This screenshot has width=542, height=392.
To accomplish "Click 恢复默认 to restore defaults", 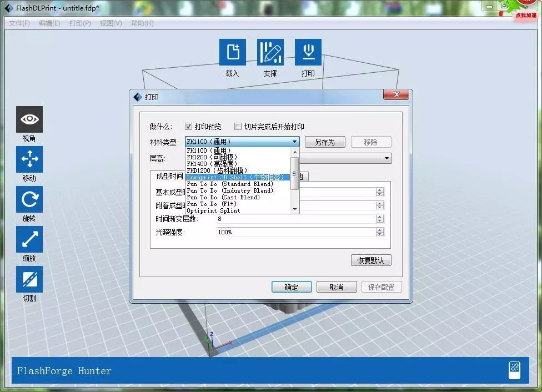I will click(x=371, y=260).
